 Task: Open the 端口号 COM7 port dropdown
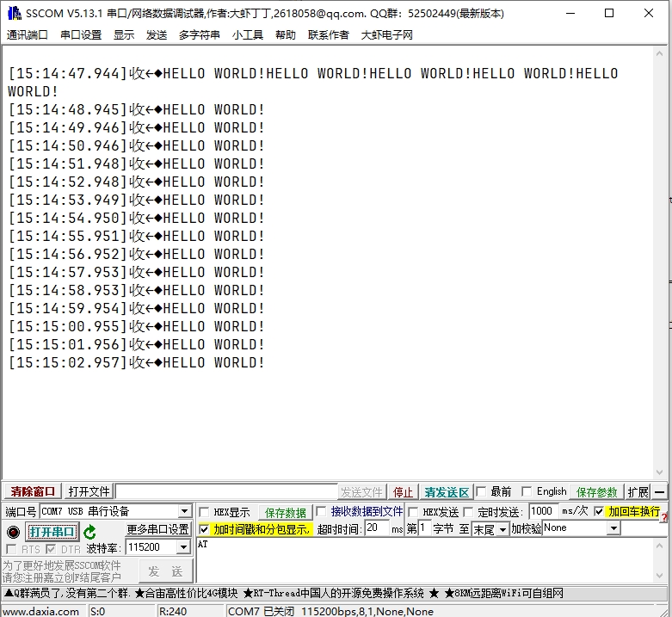tap(184, 511)
